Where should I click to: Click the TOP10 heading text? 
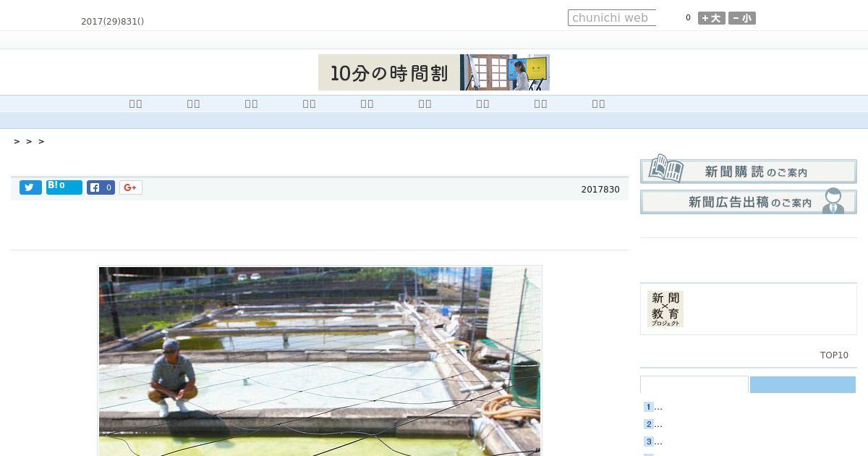[x=834, y=355]
